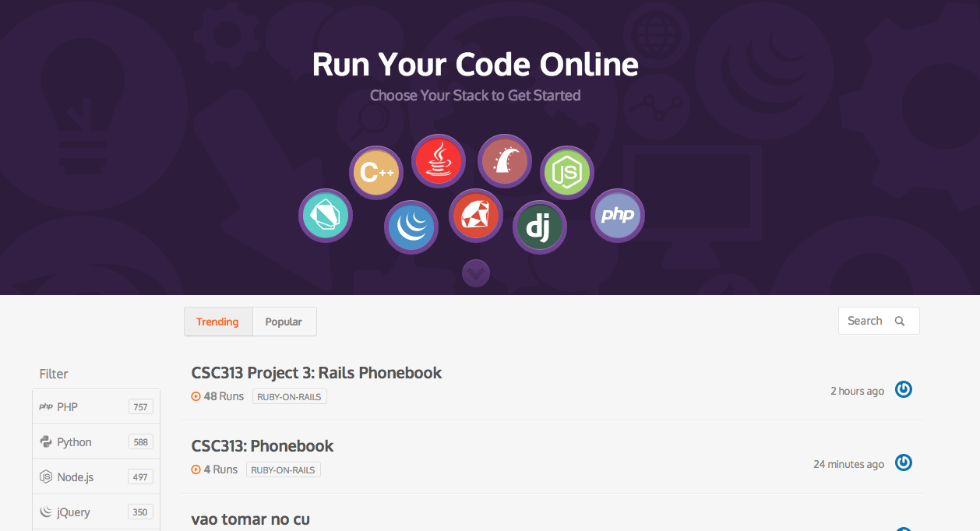The width and height of the screenshot is (980, 531).
Task: Choose the Django stack icon
Action: click(540, 227)
